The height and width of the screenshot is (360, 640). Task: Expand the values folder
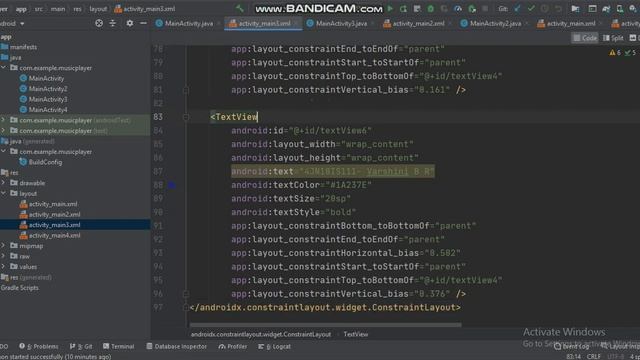pyautogui.click(x=4, y=267)
